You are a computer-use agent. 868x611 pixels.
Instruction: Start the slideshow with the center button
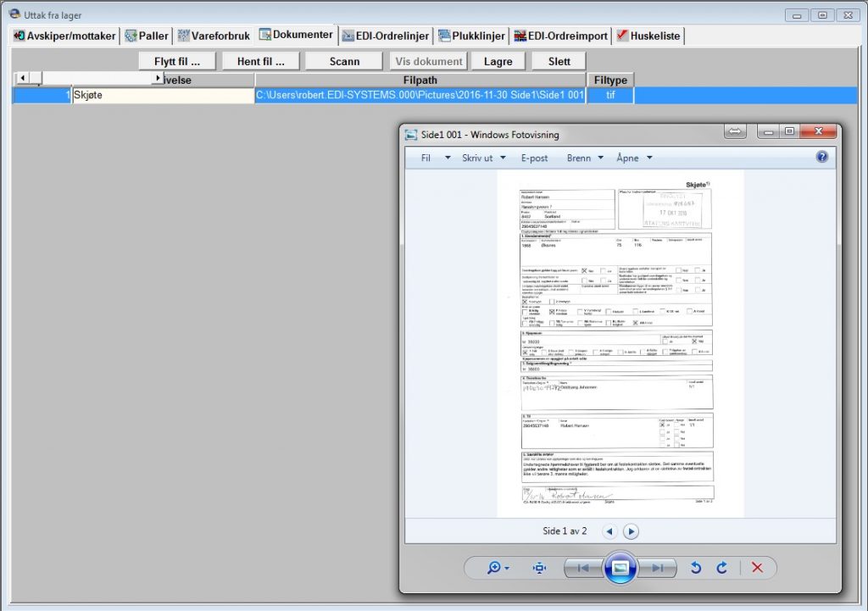[620, 568]
